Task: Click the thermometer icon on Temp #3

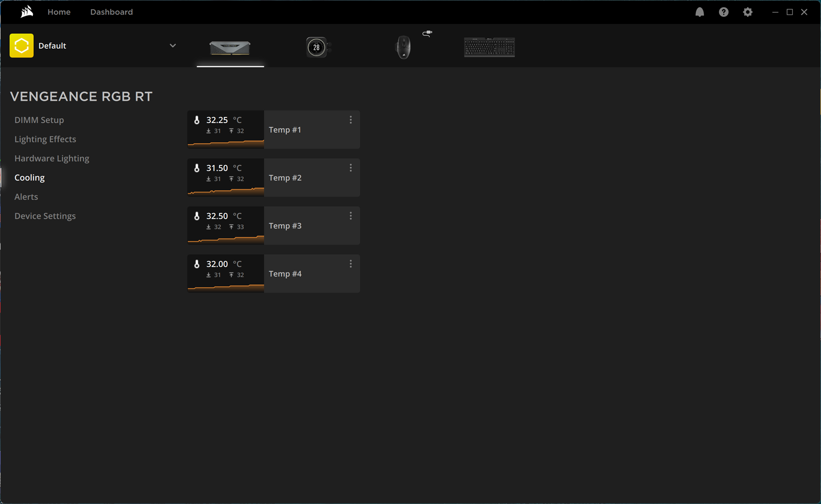Action: (197, 216)
